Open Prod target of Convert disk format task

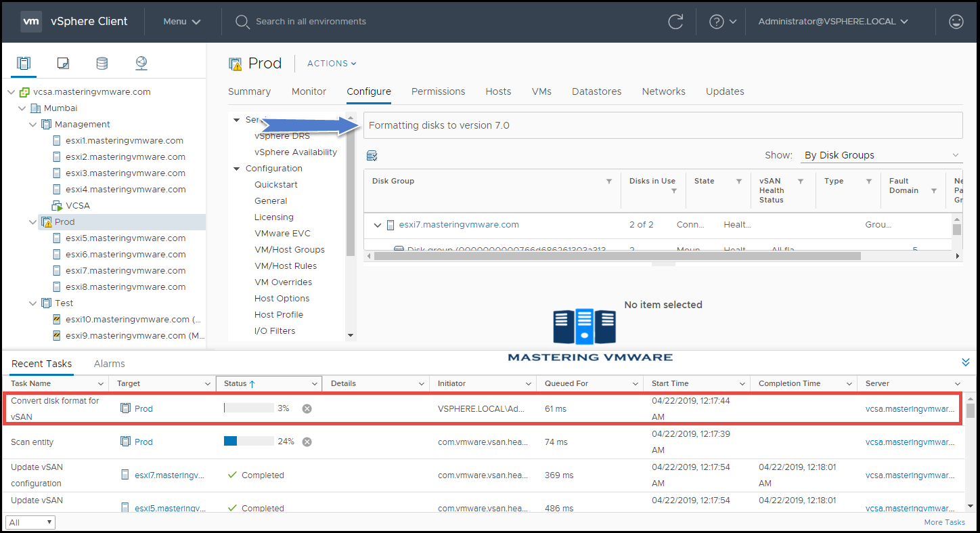(x=143, y=408)
